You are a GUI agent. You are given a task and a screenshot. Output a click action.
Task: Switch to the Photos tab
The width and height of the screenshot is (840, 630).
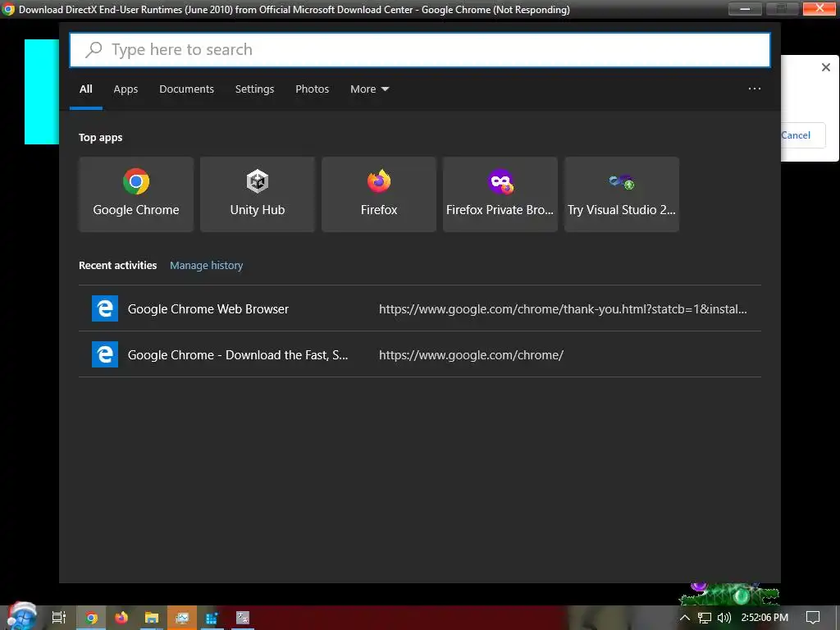(x=312, y=89)
